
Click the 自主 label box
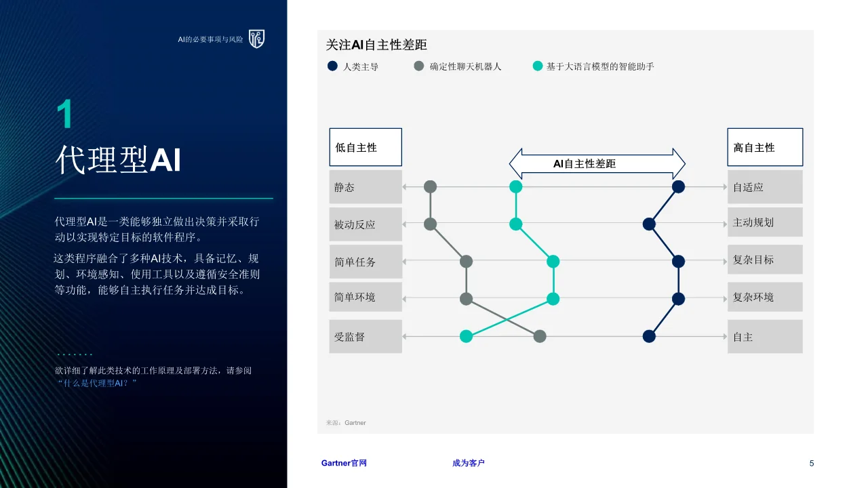pos(765,336)
